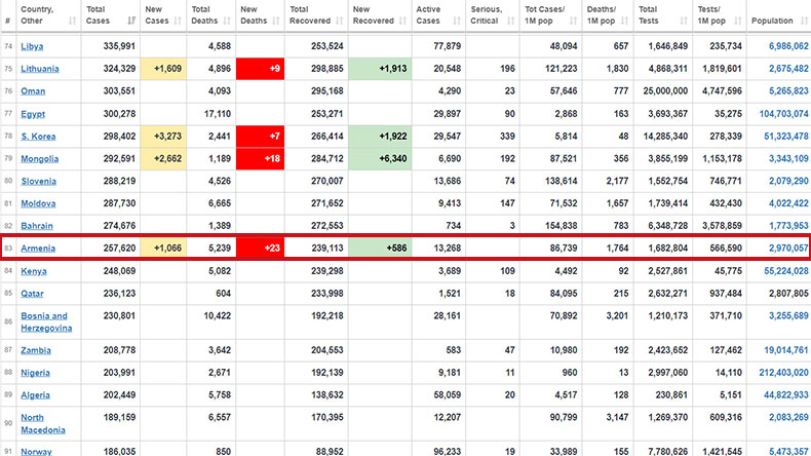Open the Nigeria country link
This screenshot has width=811, height=456.
click(35, 373)
